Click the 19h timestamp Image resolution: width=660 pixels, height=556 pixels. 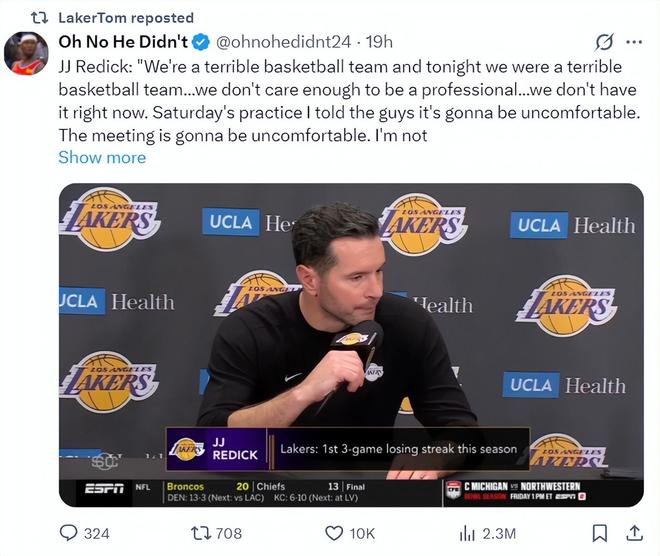coord(380,42)
